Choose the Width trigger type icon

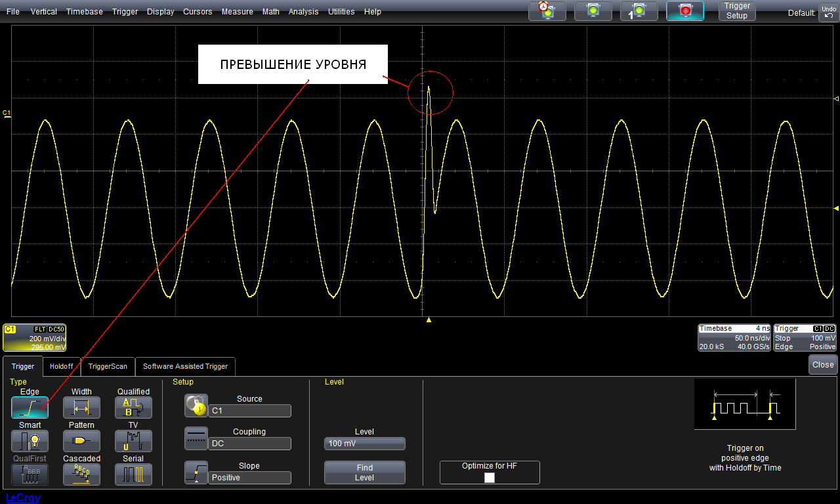(81, 408)
